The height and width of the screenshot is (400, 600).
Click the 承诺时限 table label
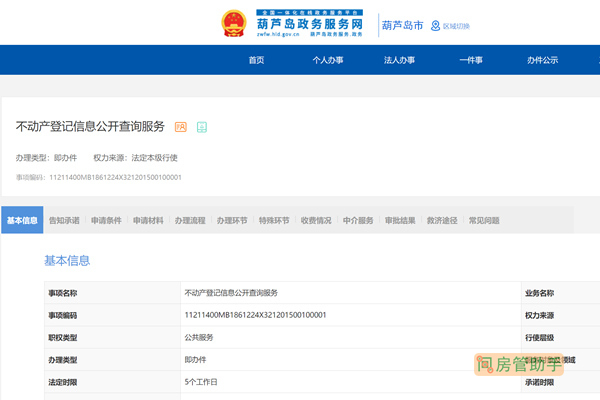pos(540,382)
